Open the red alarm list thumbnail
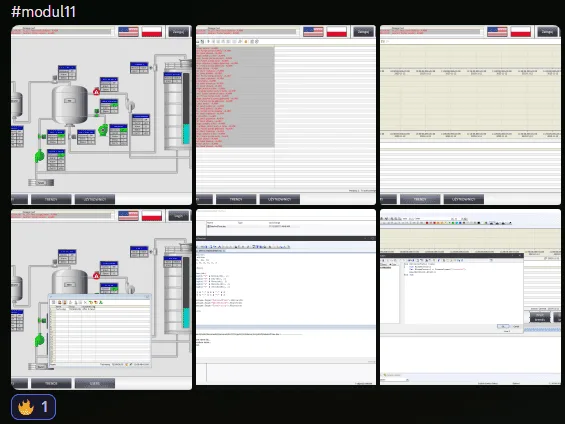This screenshot has height=424, width=565. point(286,115)
